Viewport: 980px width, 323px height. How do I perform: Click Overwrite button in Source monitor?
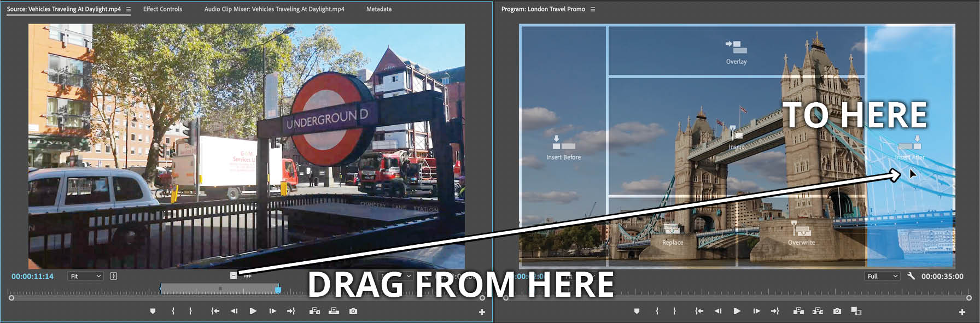click(x=334, y=311)
